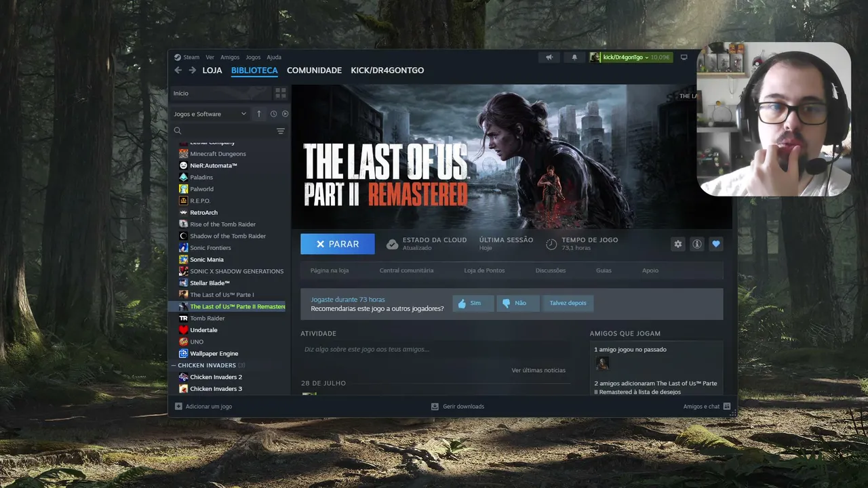Screen dimensions: 868x488
Task: Click Adicionar um jogo
Action: pyautogui.click(x=203, y=407)
